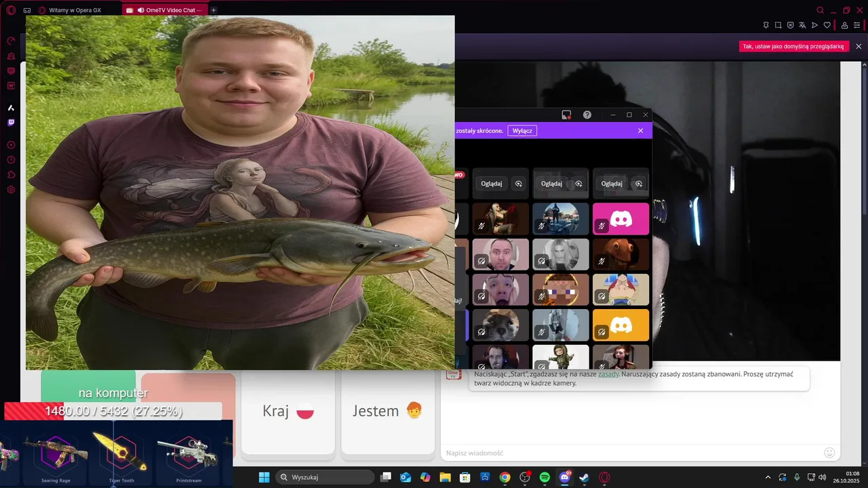Pop out the first Oglądaj stream
The image size is (868, 488).
click(519, 184)
